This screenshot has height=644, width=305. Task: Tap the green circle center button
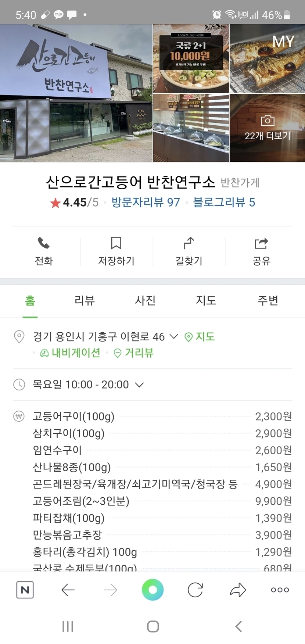152,590
